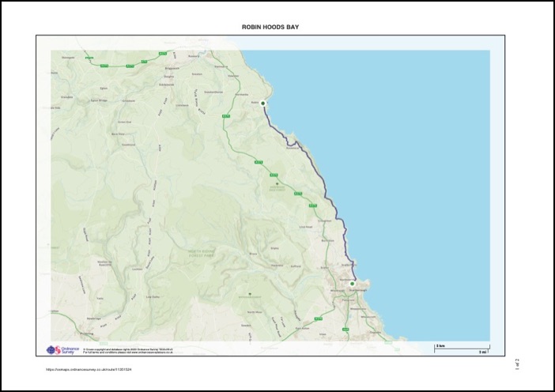Open the osmaps.ordnancesurvey.co.uk route link
The image size is (555, 392).
coord(89,369)
